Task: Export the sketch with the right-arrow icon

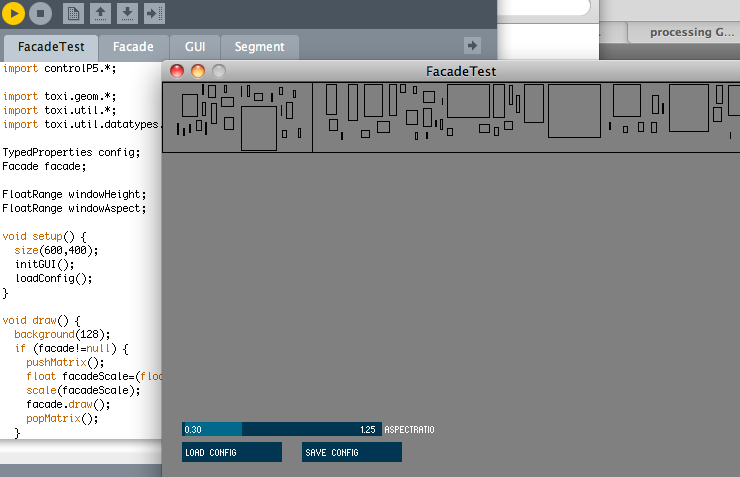Action: (154, 13)
